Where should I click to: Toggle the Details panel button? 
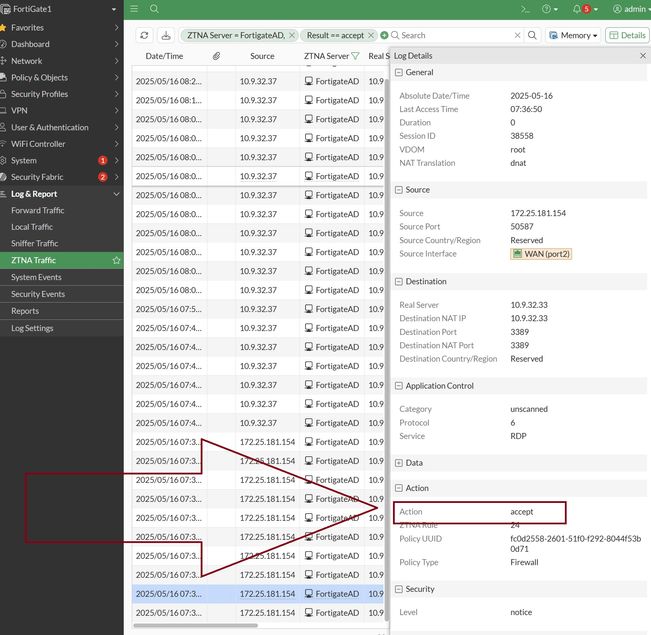point(627,35)
